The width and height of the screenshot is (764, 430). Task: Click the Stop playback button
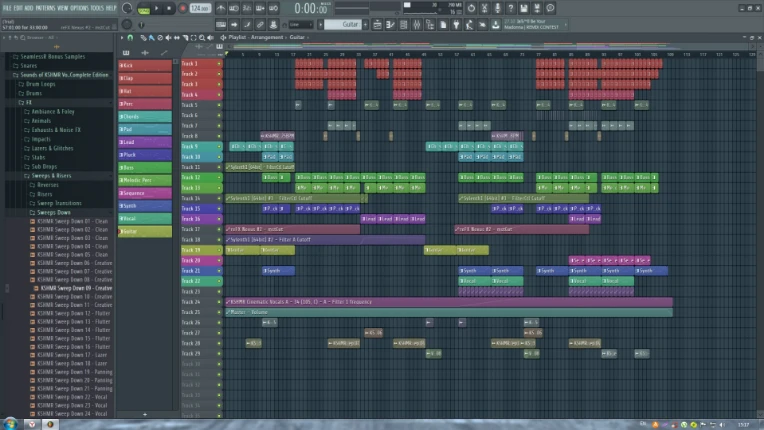coord(169,8)
